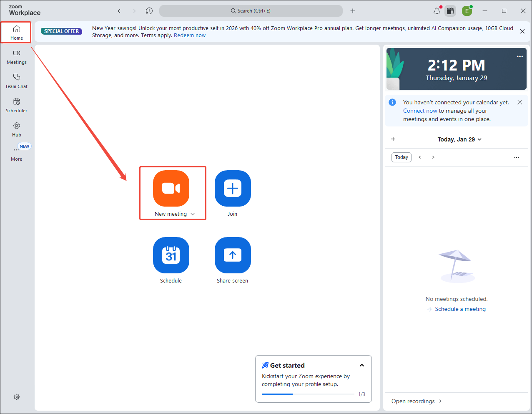This screenshot has width=532, height=414.
Task: Open the Scheduler from the sidebar
Action: [16, 105]
